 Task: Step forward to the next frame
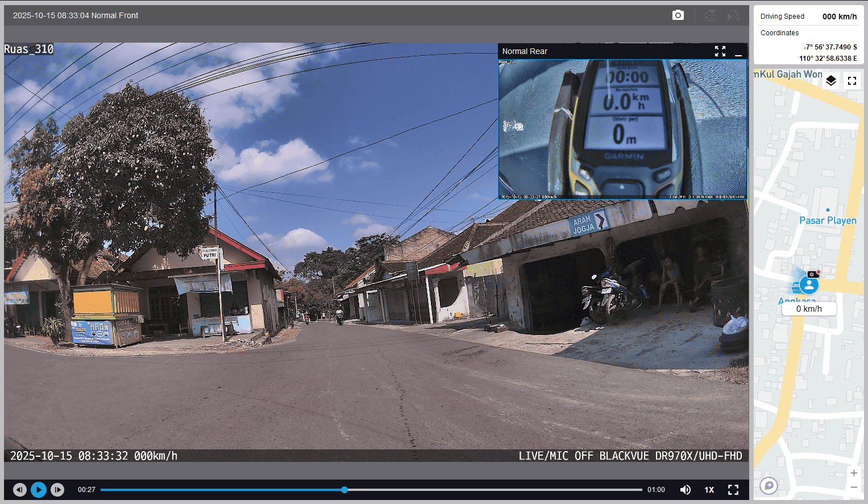[x=57, y=490]
